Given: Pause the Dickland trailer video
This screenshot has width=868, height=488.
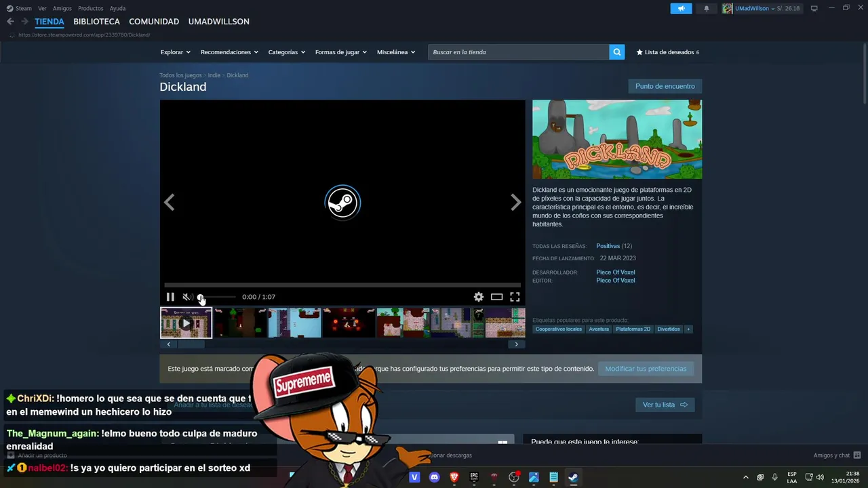Looking at the screenshot, I should coord(170,297).
